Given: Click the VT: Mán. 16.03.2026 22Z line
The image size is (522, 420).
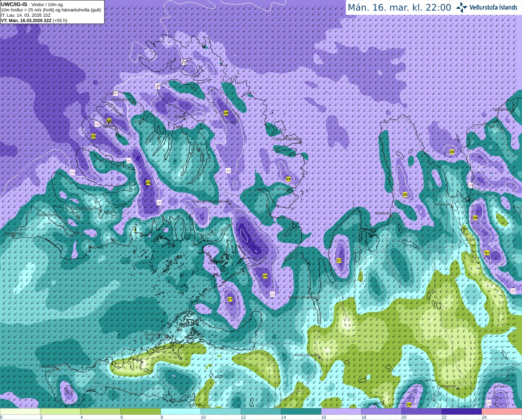Looking at the screenshot, I should click(26, 20).
